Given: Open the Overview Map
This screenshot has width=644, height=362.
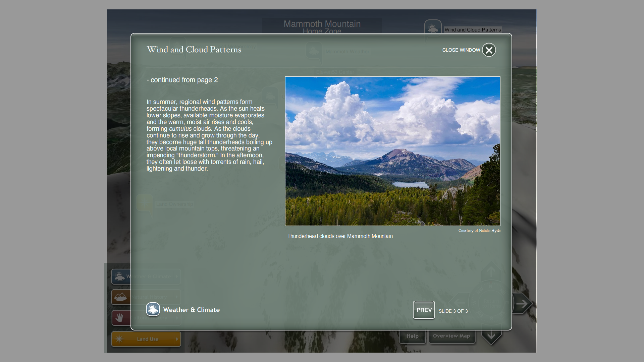Looking at the screenshot, I should (x=451, y=336).
